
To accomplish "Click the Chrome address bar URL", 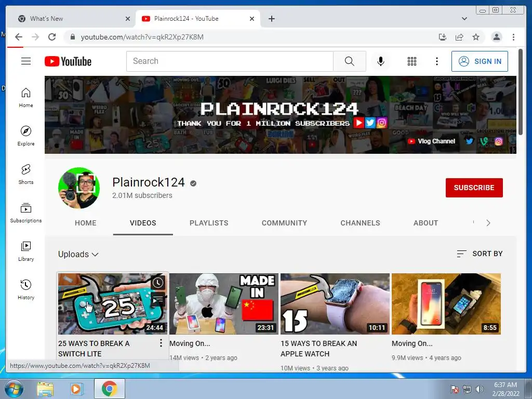I will click(x=142, y=37).
